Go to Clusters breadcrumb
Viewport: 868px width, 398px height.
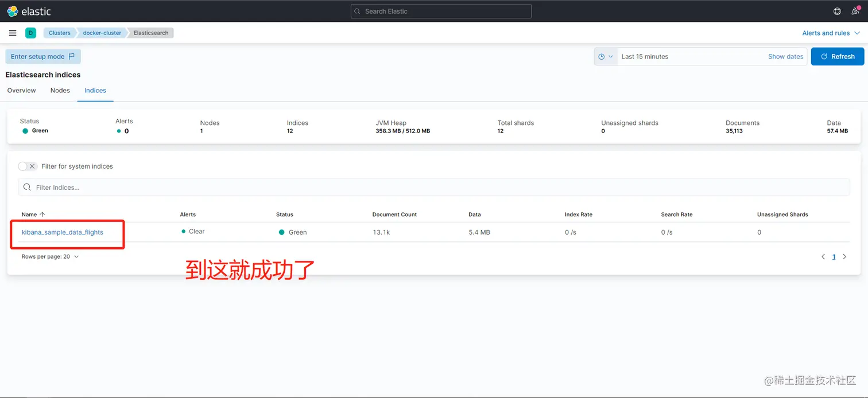click(59, 33)
